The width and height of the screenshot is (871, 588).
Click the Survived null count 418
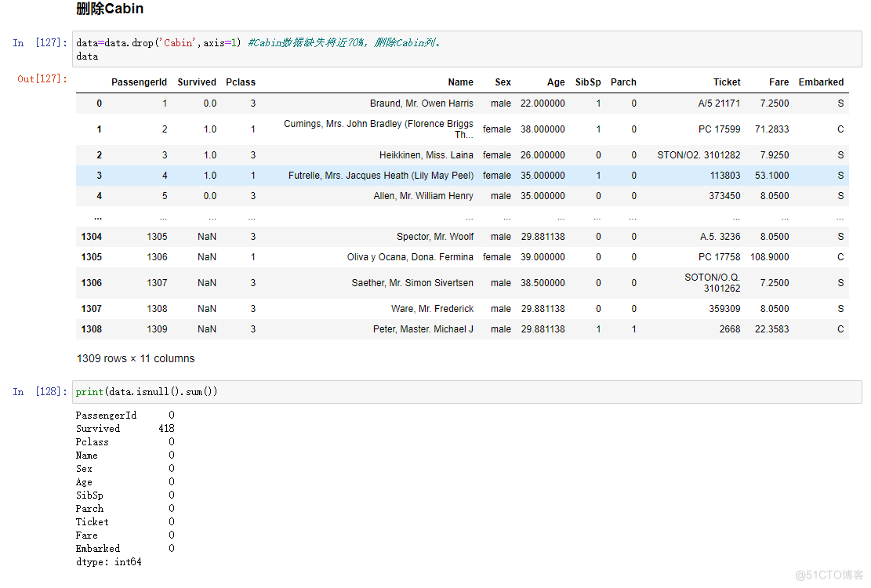coord(166,429)
